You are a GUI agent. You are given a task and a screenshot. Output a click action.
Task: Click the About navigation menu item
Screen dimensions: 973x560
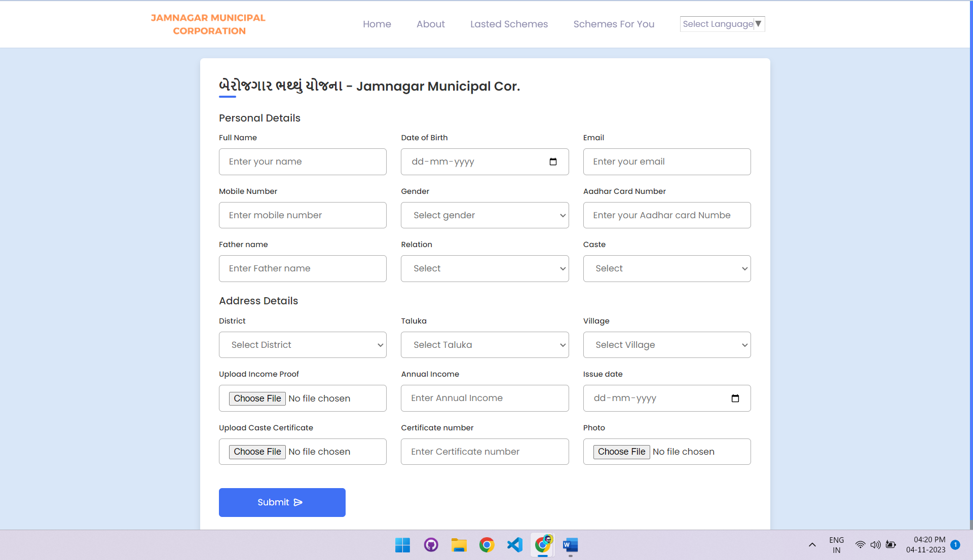[431, 23]
